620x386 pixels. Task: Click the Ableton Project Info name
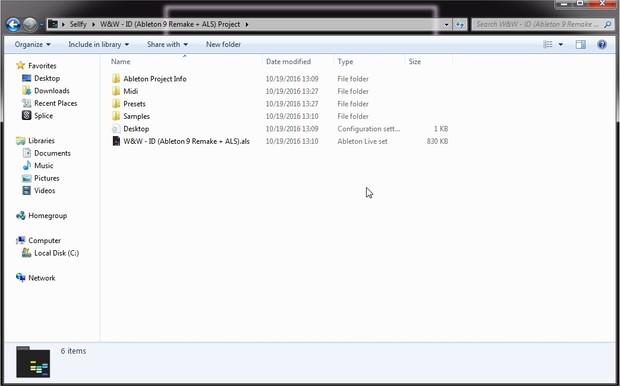tap(155, 79)
